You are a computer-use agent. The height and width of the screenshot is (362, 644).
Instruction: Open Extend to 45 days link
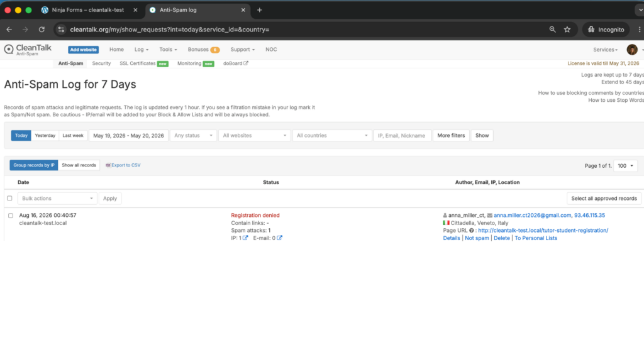point(622,82)
